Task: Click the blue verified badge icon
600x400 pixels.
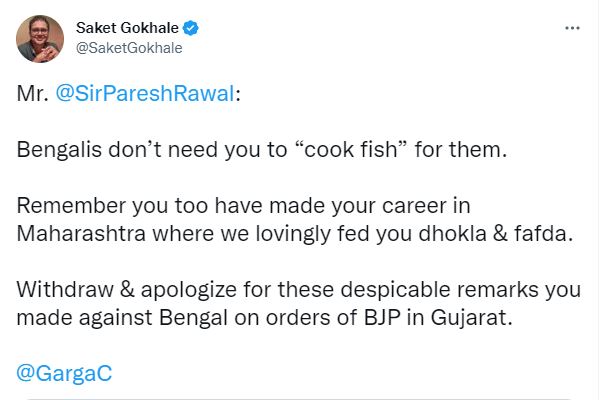Action: pyautogui.click(x=191, y=28)
